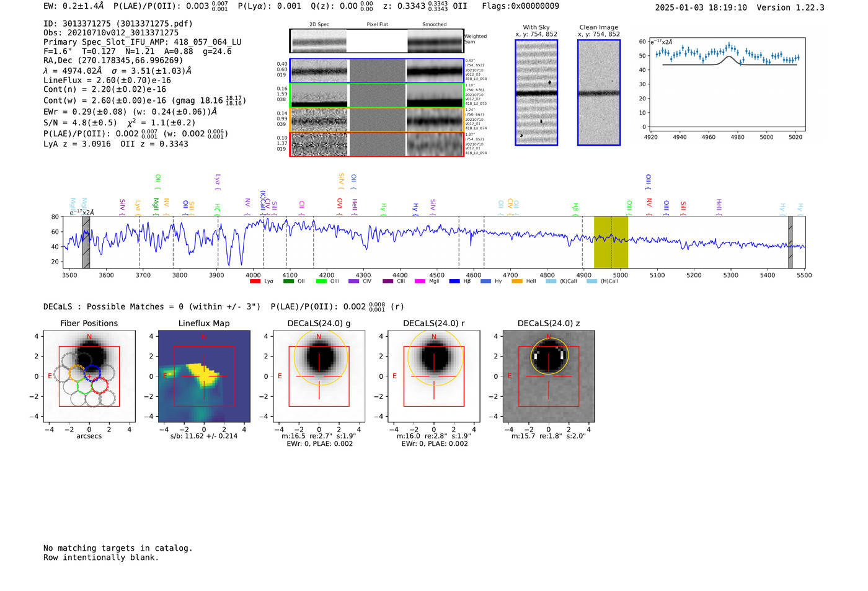Click the orange fiber circle in Fiber Positions
The image size is (868, 591).
77,373
